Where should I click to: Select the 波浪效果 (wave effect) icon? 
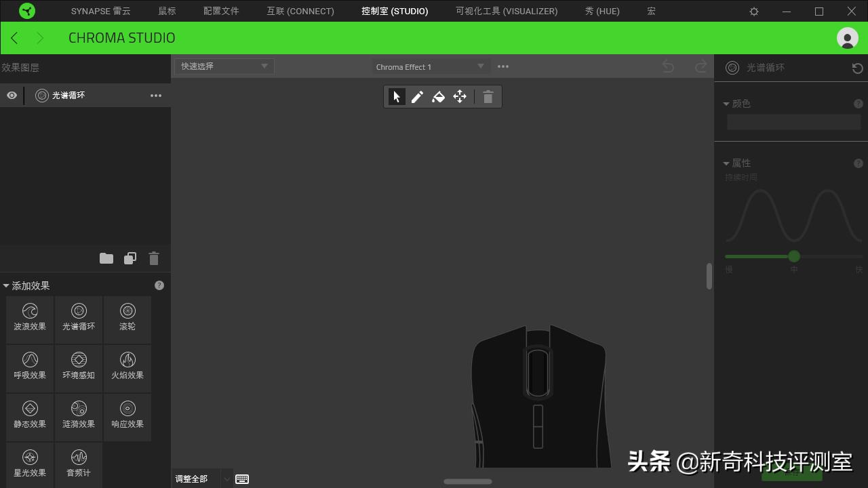[x=29, y=319]
